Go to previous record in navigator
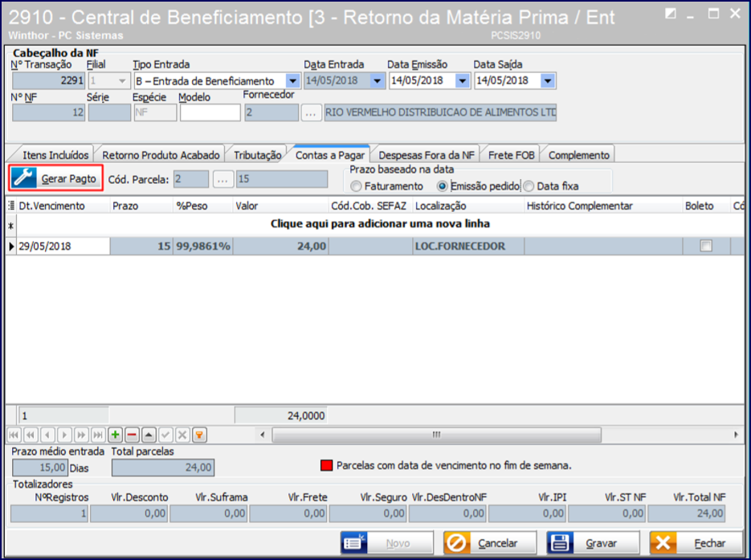The image size is (751, 560). [x=47, y=435]
